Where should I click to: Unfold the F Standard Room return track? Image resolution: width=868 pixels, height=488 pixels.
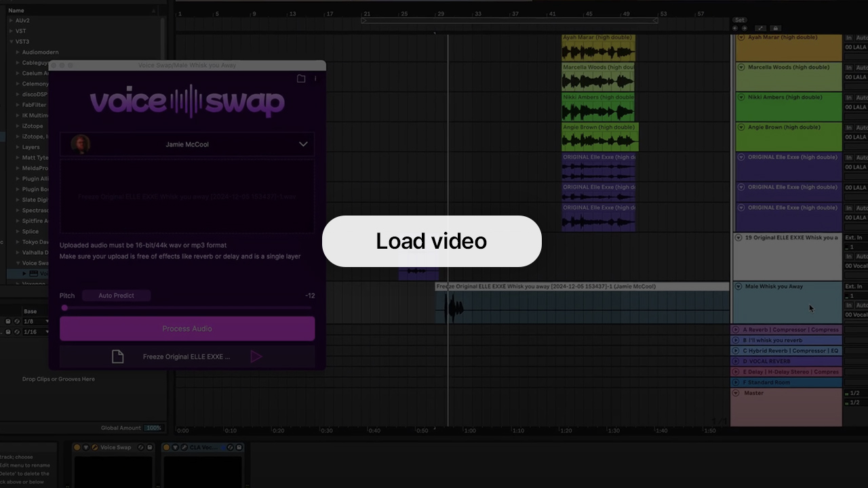coord(736,382)
